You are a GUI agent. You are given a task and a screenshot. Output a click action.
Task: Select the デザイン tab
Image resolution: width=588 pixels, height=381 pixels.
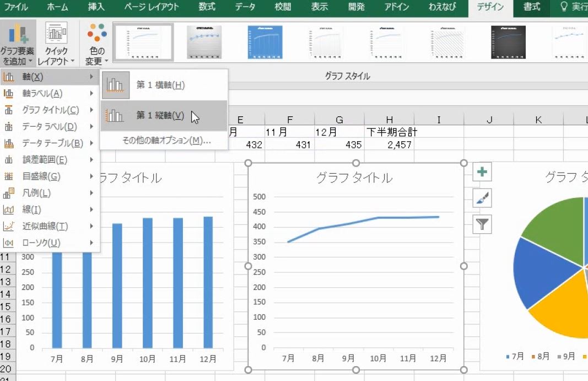point(490,7)
